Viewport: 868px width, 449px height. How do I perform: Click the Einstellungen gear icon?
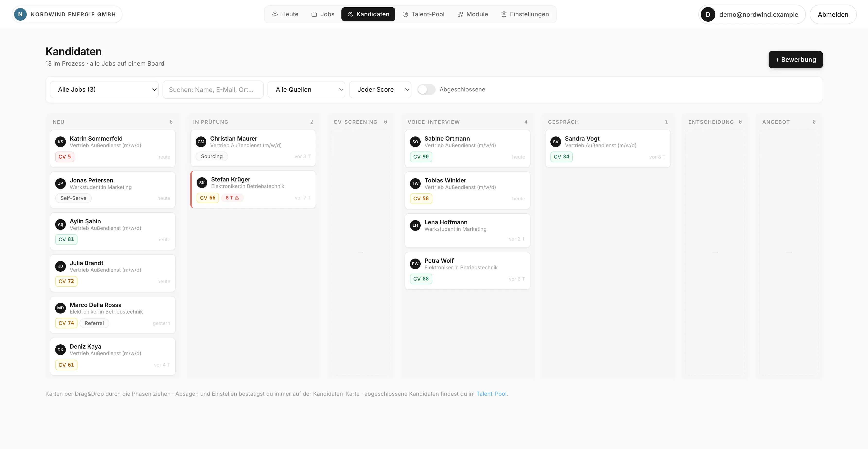(x=504, y=14)
